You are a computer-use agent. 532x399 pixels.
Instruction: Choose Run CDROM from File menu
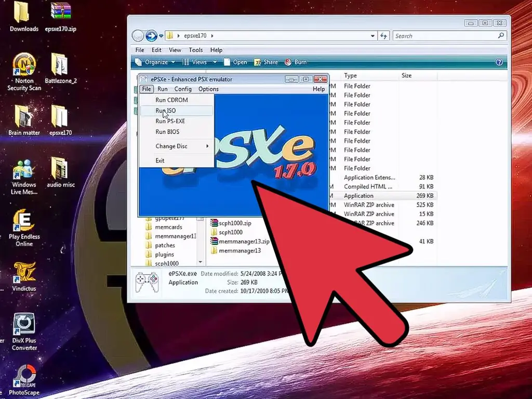[177, 100]
